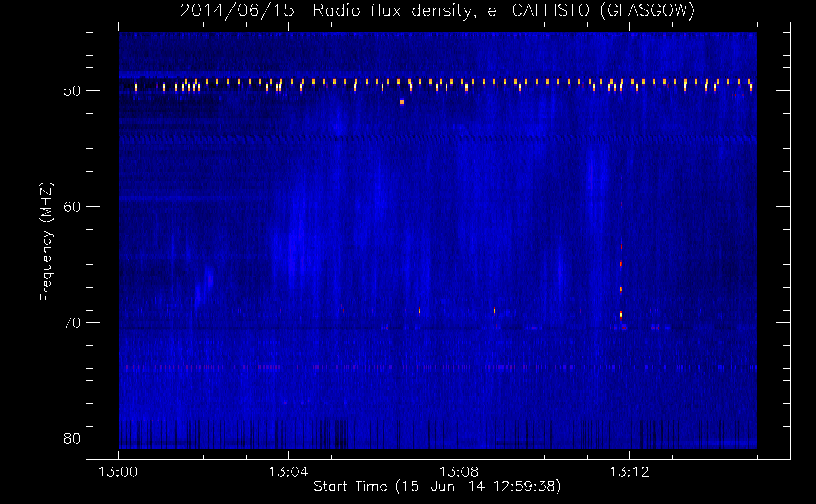Screen dimensions: 816x504
Task: Click the Start Time axis label
Action: 437,487
